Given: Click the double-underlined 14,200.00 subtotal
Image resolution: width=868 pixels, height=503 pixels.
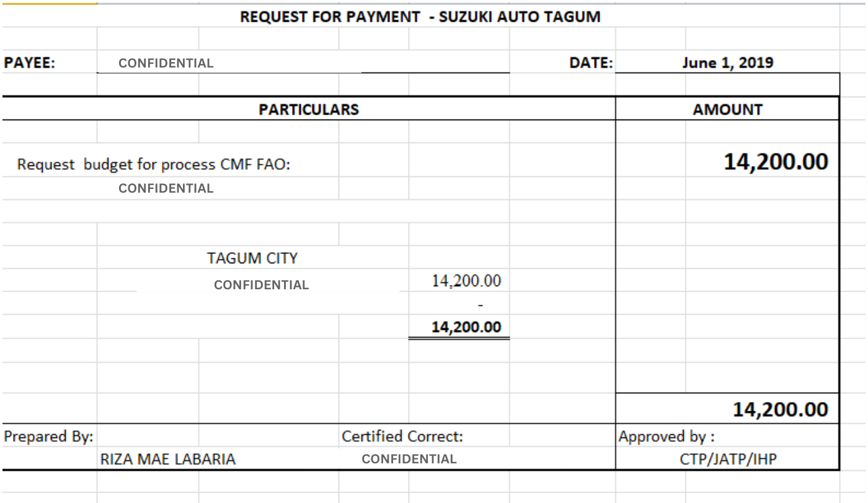Looking at the screenshot, I should click(x=466, y=327).
